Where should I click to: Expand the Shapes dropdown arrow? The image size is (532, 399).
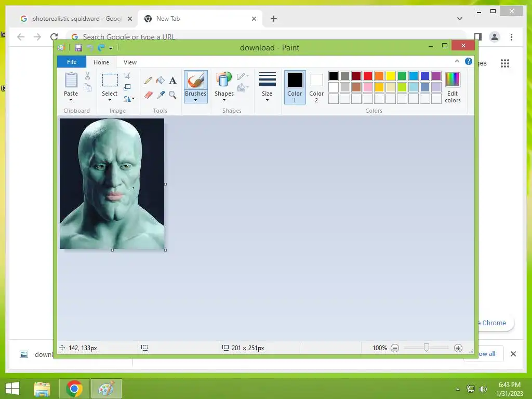[224, 100]
